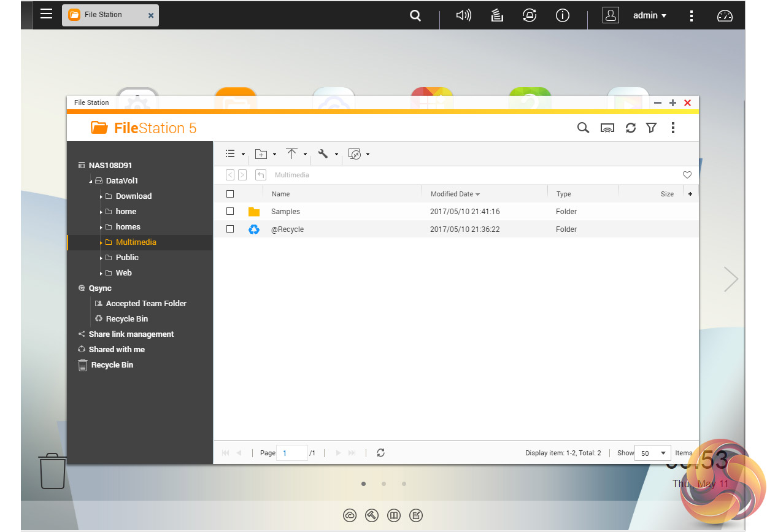This screenshot has width=767, height=532.
Task: Close the File Station taskbar tab
Action: click(x=151, y=15)
